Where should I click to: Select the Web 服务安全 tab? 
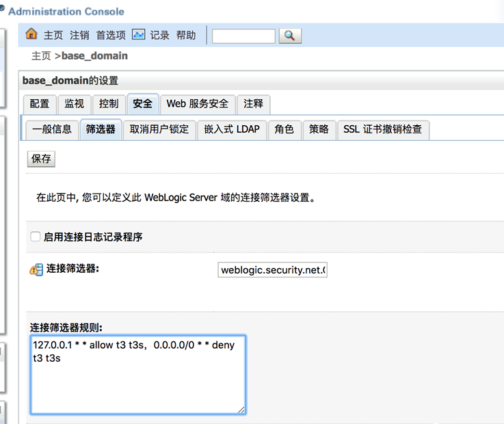[x=198, y=104]
